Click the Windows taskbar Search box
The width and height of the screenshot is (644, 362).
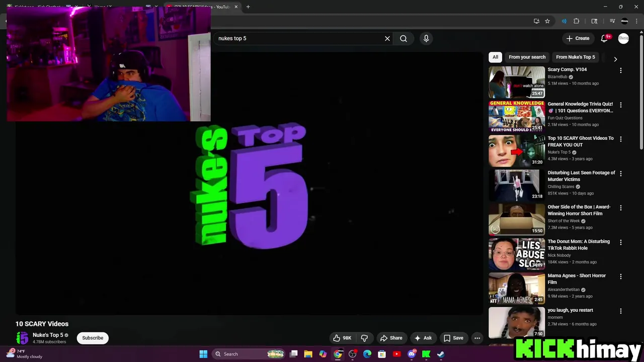249,354
